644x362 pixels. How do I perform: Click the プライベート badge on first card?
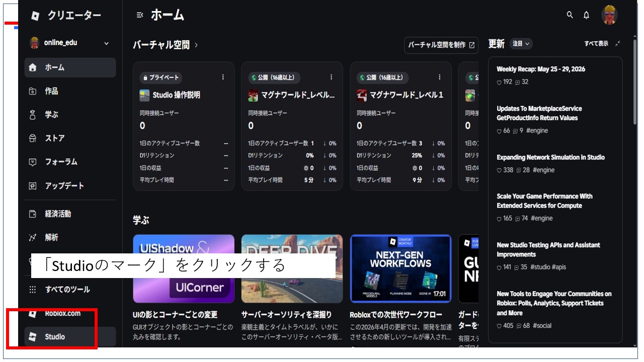click(x=161, y=78)
